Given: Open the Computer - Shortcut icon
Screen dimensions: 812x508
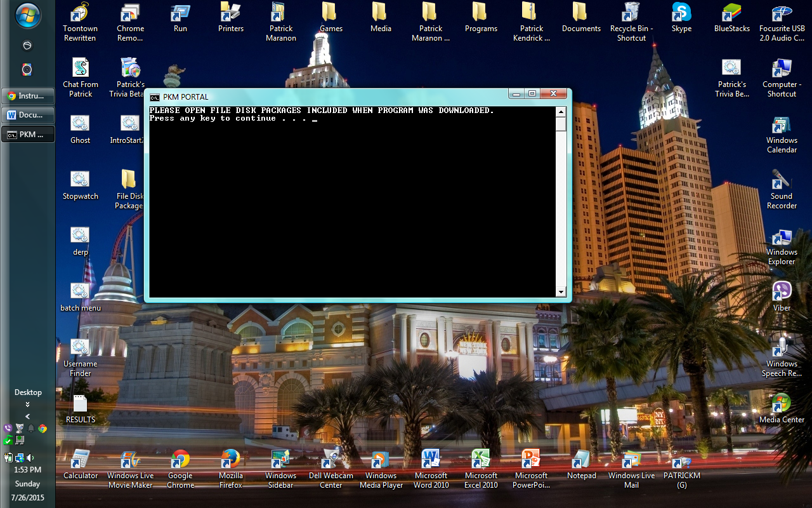Looking at the screenshot, I should point(782,77).
